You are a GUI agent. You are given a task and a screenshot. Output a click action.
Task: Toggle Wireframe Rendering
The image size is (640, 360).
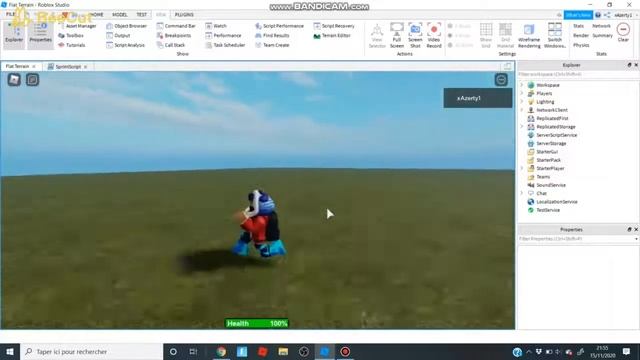coord(529,36)
